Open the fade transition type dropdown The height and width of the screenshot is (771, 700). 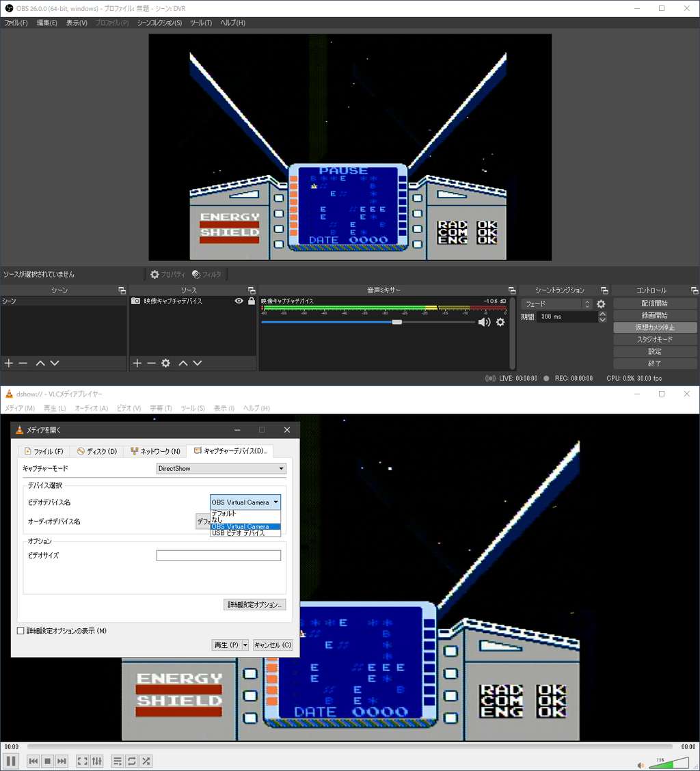[557, 304]
